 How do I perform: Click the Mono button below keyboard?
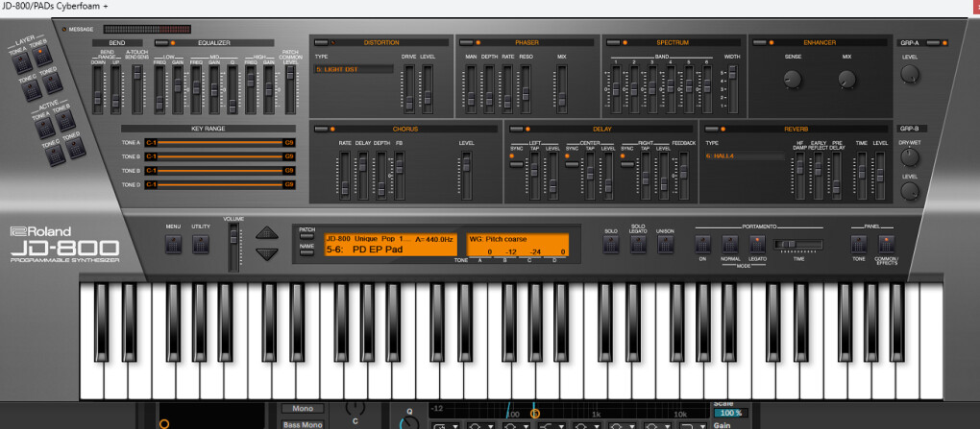(303, 409)
